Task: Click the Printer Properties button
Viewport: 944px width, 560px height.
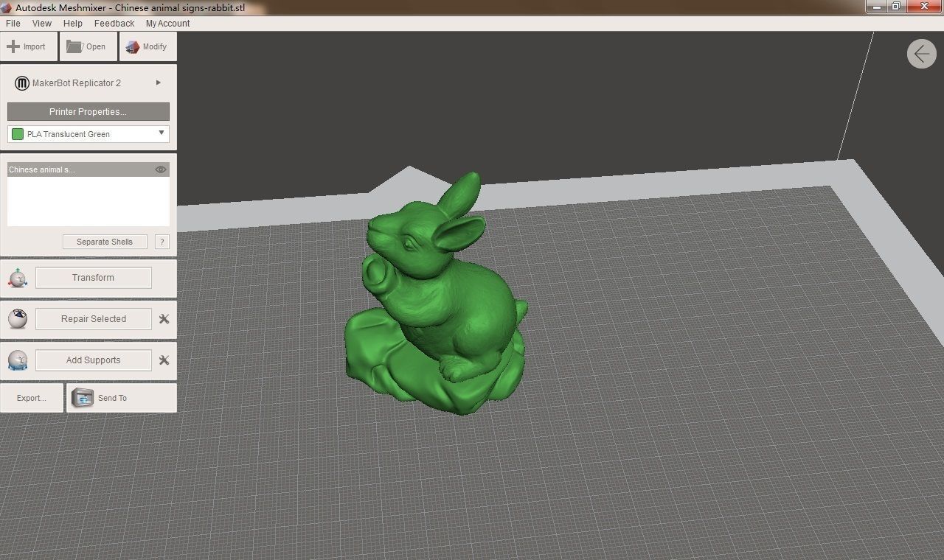Action: click(x=88, y=111)
